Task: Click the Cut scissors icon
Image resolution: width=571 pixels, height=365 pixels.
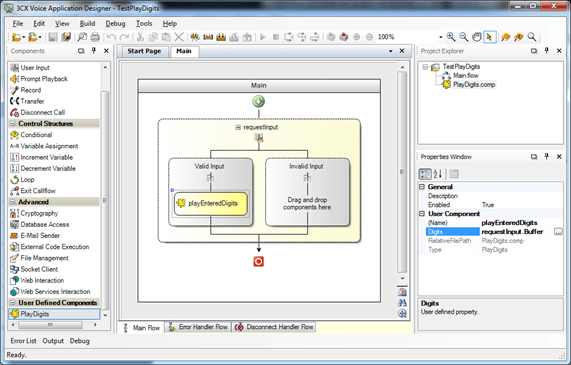Action: click(x=140, y=37)
